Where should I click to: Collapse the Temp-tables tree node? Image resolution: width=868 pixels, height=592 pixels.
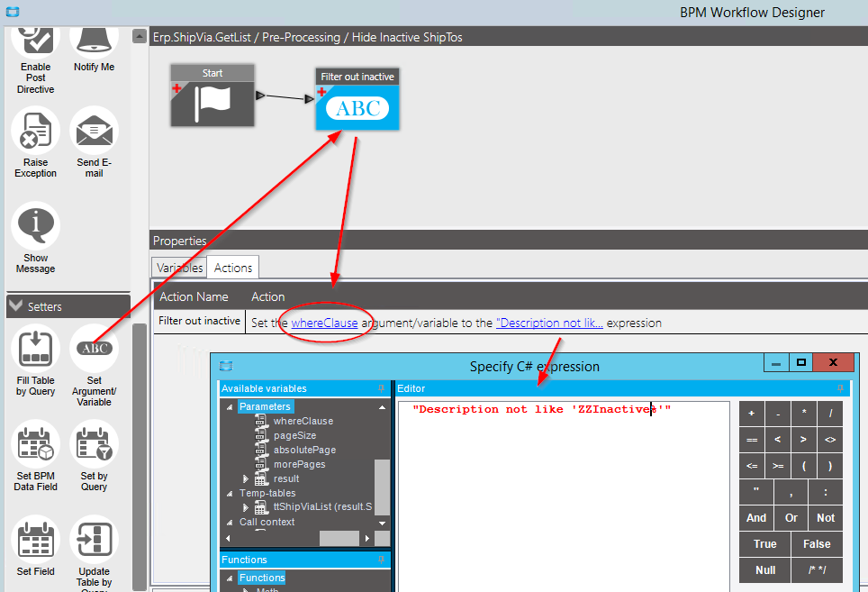pyautogui.click(x=230, y=493)
